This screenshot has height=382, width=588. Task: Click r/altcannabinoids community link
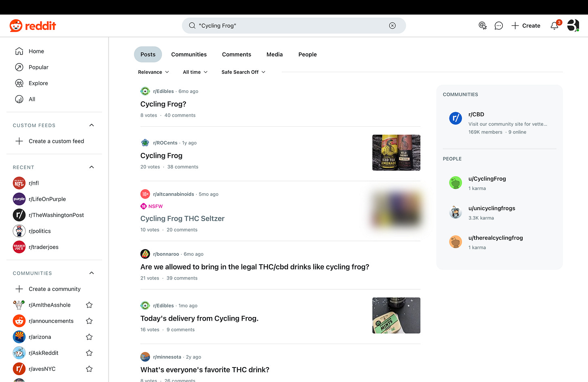pyautogui.click(x=174, y=194)
